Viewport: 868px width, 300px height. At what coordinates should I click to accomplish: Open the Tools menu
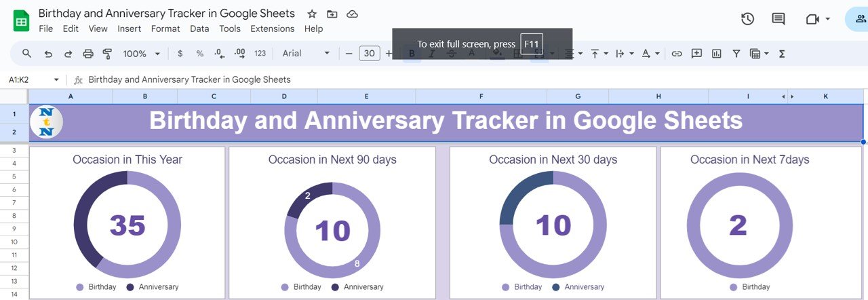tap(230, 29)
